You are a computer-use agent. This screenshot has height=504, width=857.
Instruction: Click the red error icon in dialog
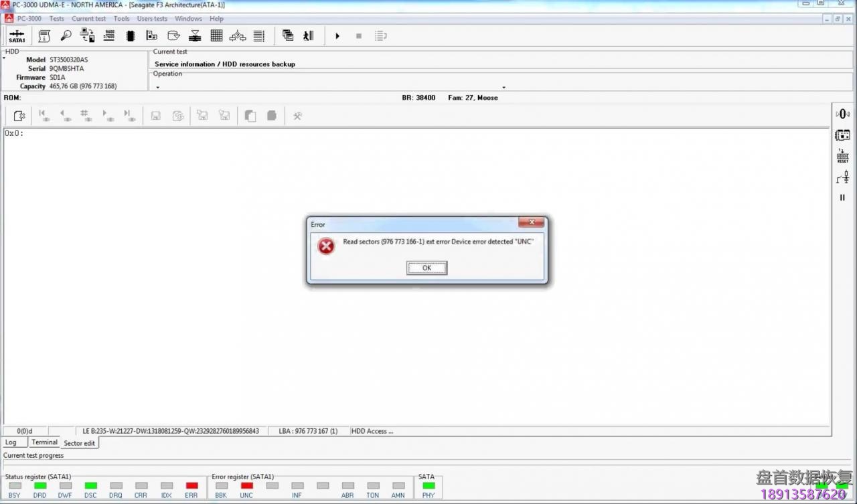coord(326,246)
